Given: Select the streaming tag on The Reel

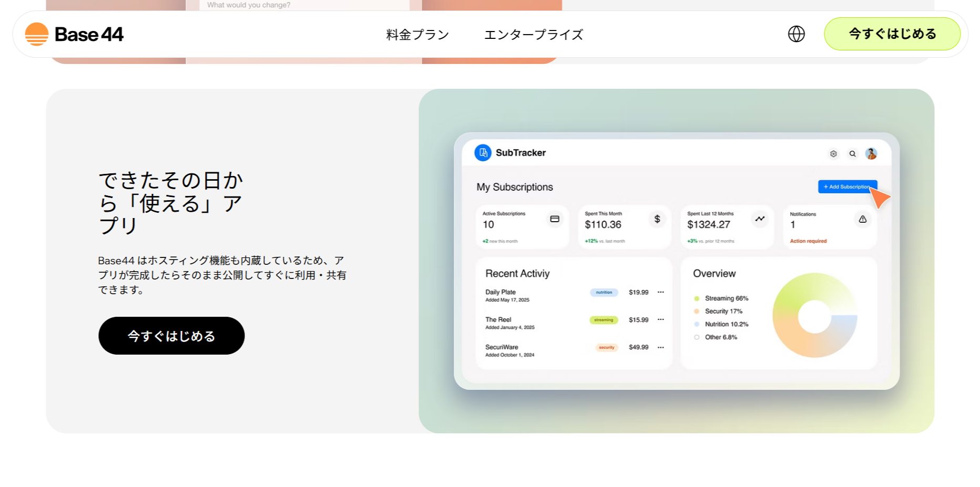Looking at the screenshot, I should tap(603, 320).
